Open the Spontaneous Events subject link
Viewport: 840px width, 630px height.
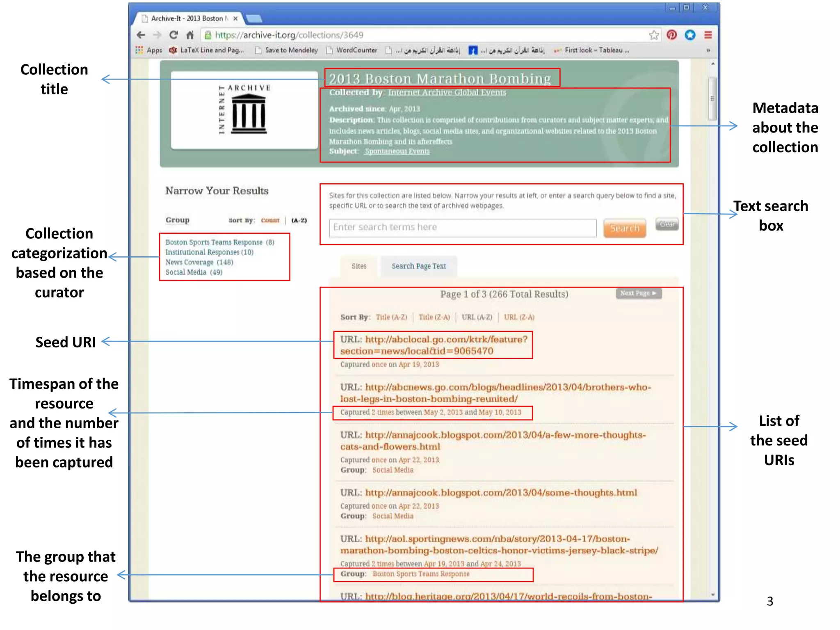click(x=397, y=151)
